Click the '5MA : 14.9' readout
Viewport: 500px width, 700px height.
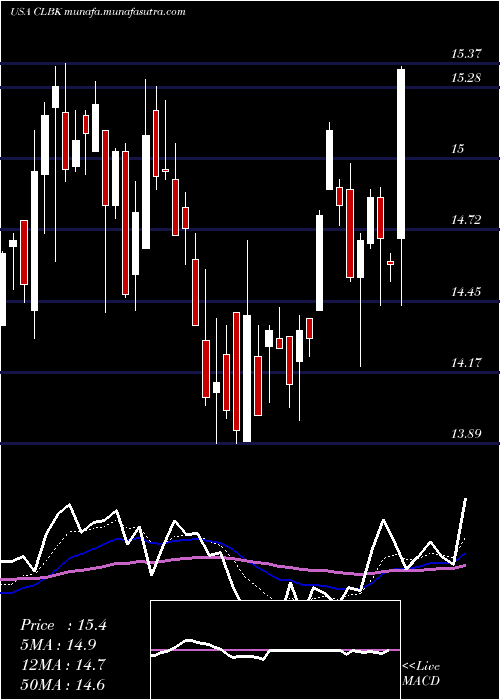coord(58,645)
